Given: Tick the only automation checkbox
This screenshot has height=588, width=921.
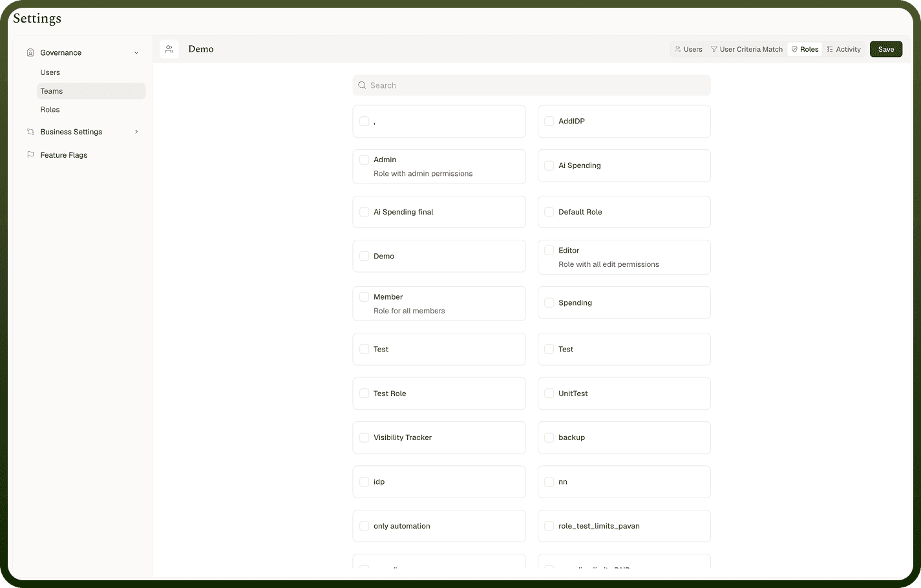Looking at the screenshot, I should click(365, 526).
